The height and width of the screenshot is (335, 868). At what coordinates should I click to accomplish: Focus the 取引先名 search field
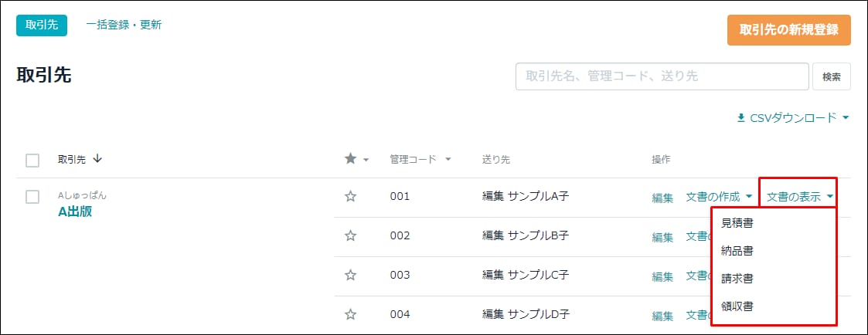[662, 77]
